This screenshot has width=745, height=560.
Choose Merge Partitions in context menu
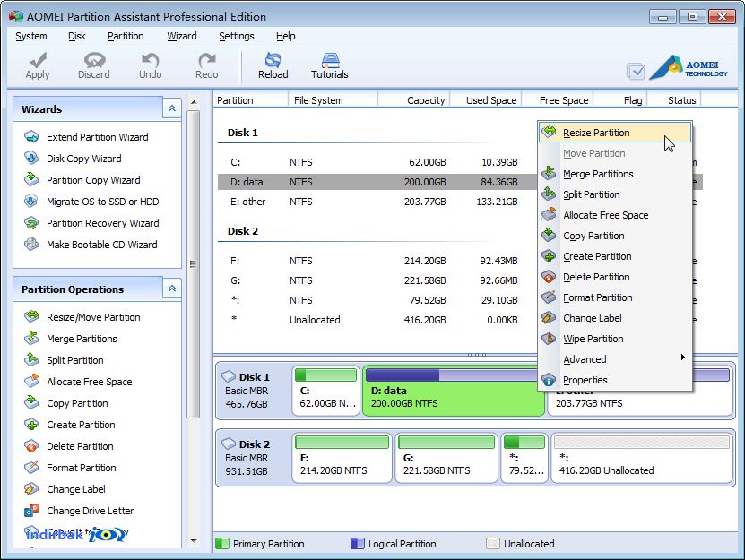(615, 174)
